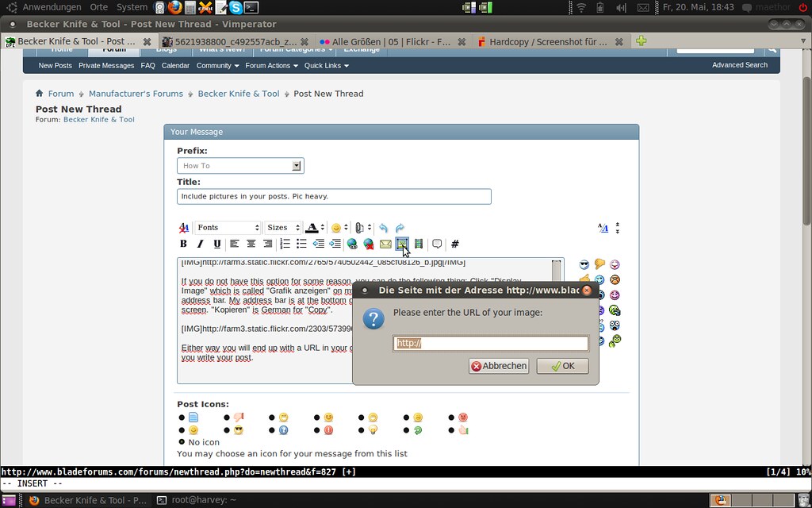Select the red exclamation post icon
Screen dimensions: 812x508
(x=328, y=430)
